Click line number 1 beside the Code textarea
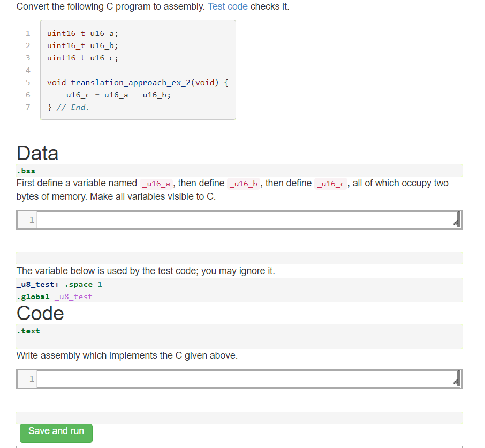485x448 pixels. pyautogui.click(x=31, y=378)
